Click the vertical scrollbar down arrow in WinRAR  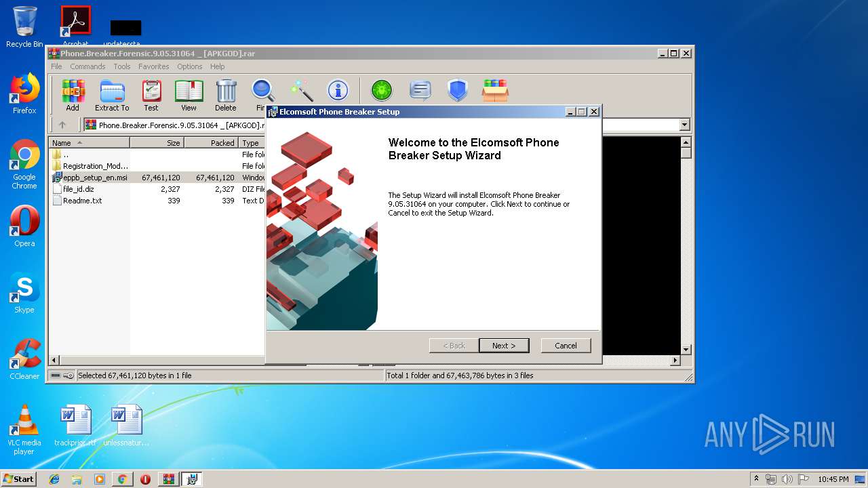(686, 350)
